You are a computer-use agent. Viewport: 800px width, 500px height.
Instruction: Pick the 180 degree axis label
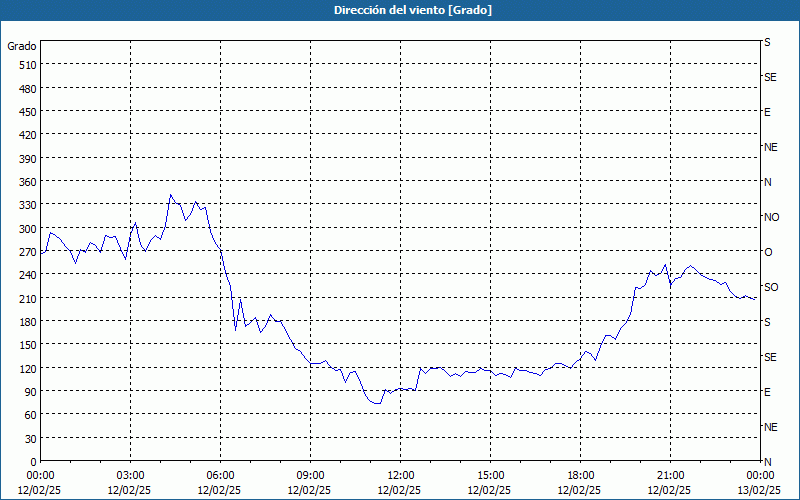click(28, 322)
